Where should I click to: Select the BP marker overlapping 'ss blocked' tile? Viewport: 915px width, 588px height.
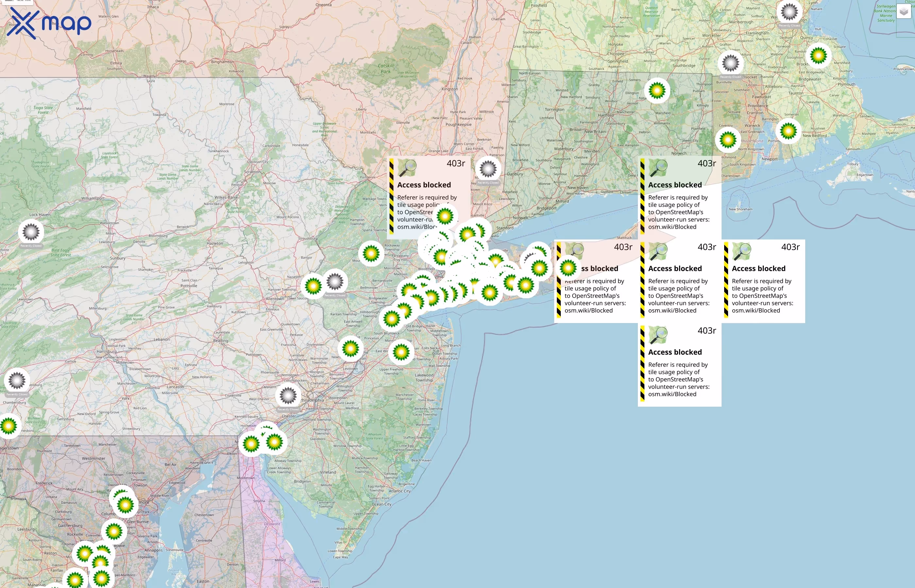568,268
